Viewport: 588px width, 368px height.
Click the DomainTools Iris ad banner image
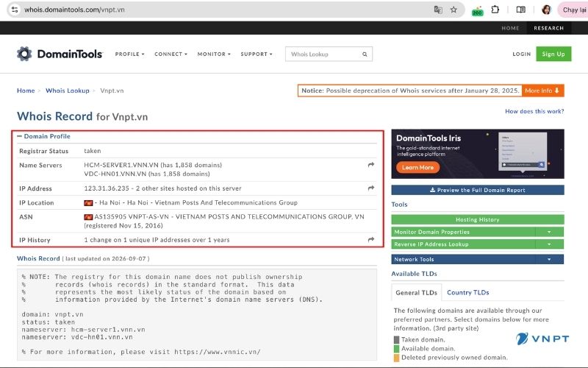tap(477, 154)
